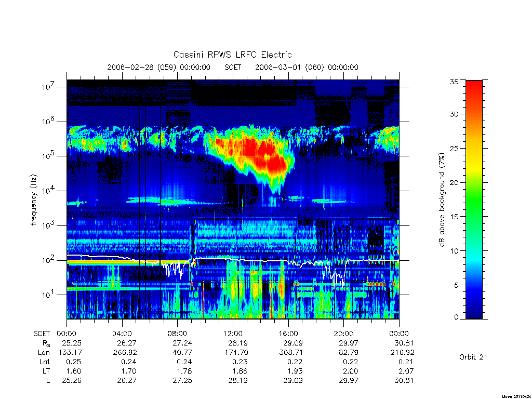Click the '16:00' time tick label
Viewport: 532px width, 399px height.
(288, 334)
